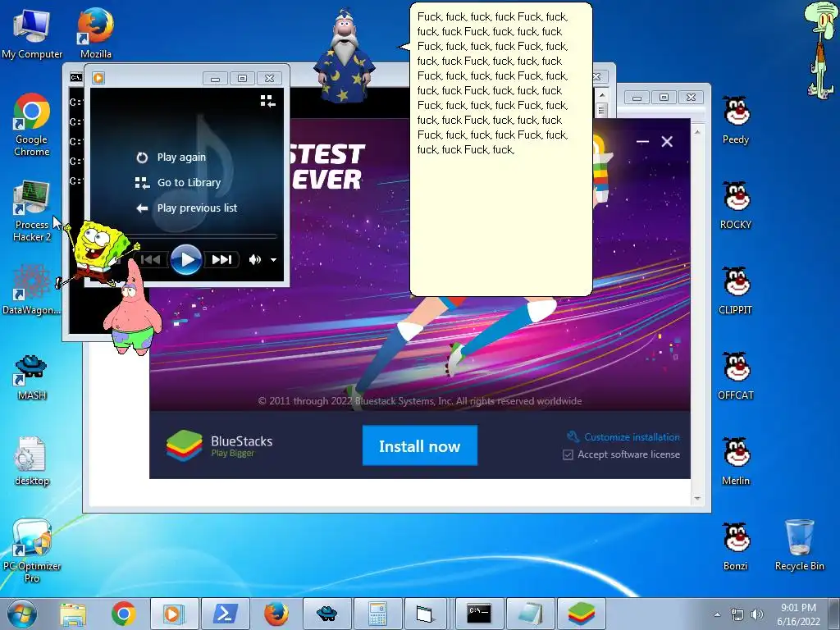Select Bonzi desktop icon
The width and height of the screenshot is (840, 630).
pyautogui.click(x=736, y=546)
